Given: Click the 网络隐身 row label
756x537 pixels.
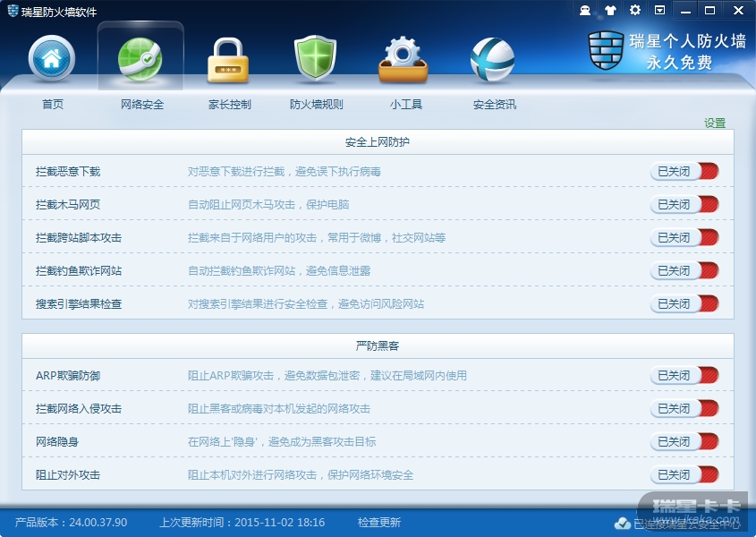Looking at the screenshot, I should click(x=57, y=441).
